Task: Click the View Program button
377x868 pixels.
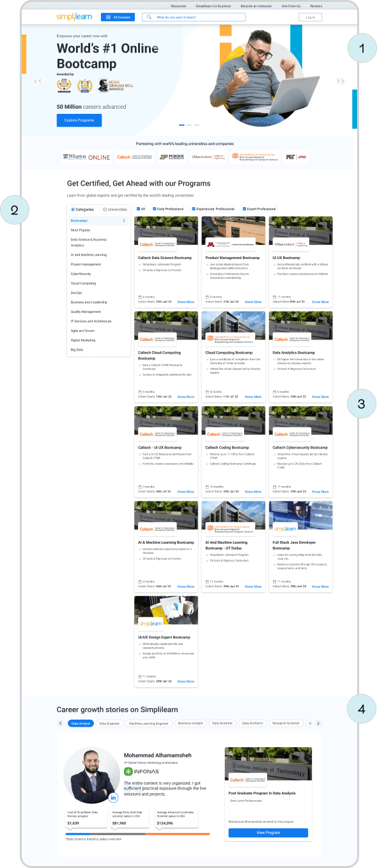Action: point(268,832)
